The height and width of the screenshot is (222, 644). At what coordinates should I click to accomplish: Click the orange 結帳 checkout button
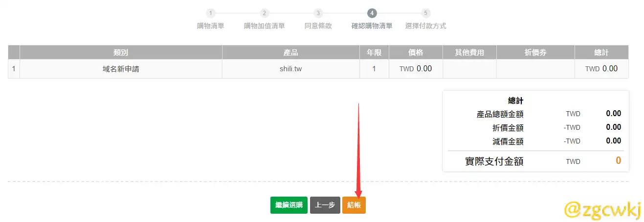coord(354,205)
